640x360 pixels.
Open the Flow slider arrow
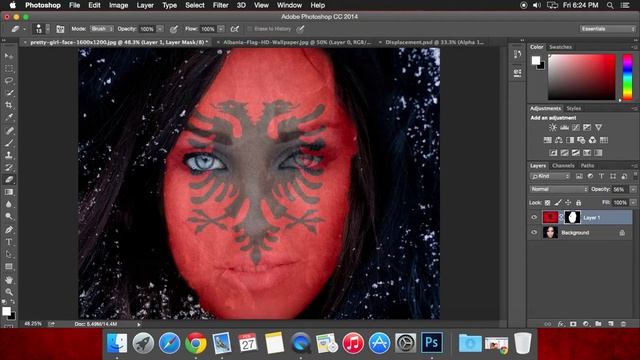click(221, 29)
